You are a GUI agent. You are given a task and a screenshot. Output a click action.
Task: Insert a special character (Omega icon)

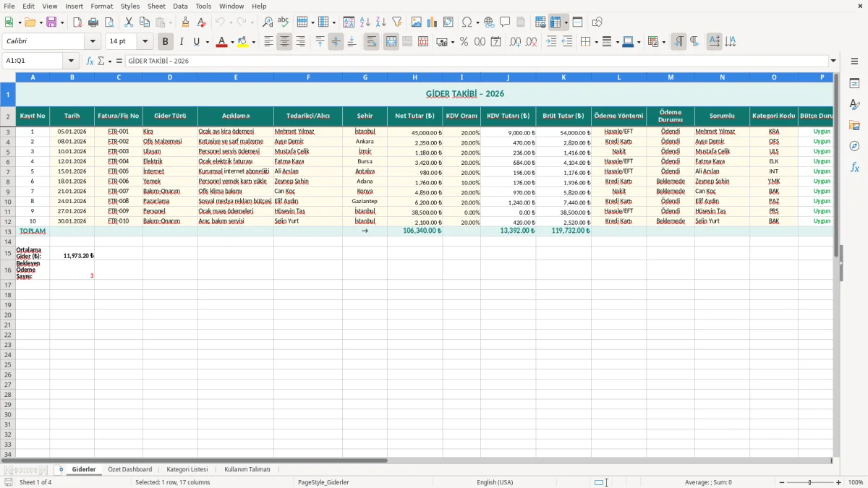pyautogui.click(x=467, y=22)
